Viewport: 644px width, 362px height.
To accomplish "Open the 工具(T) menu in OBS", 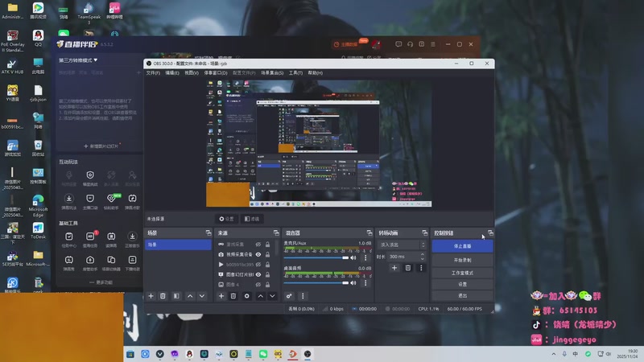I will (295, 73).
